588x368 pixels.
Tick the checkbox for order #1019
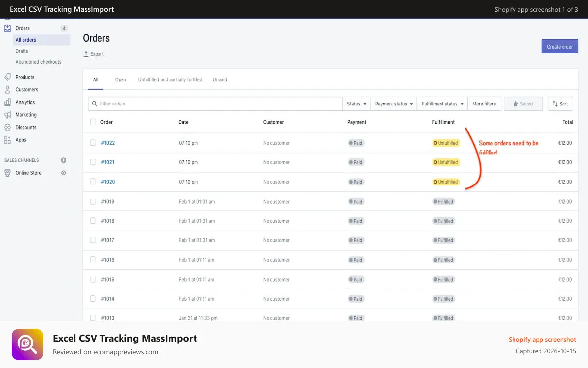(93, 201)
